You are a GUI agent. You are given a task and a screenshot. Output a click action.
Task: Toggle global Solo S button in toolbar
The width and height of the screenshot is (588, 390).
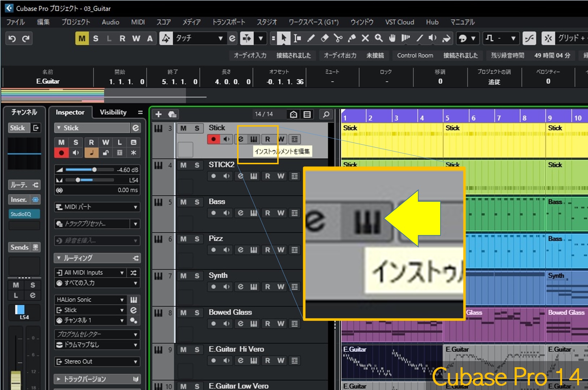pos(95,38)
